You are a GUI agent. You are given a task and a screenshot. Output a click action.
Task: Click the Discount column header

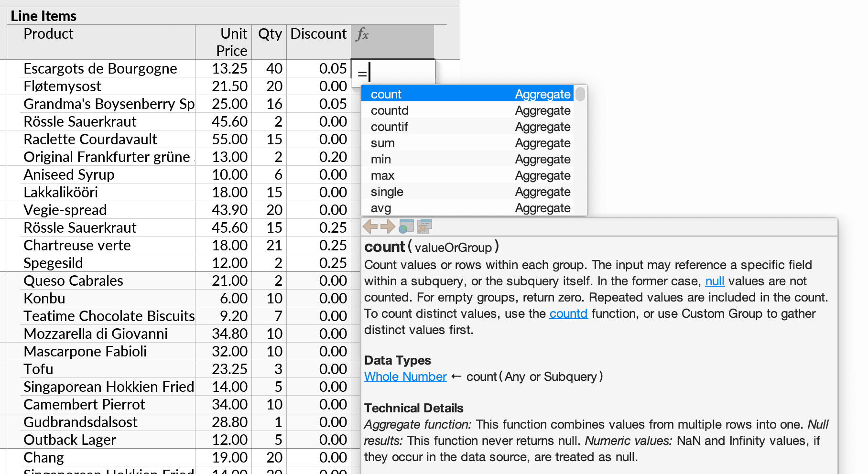(x=318, y=34)
